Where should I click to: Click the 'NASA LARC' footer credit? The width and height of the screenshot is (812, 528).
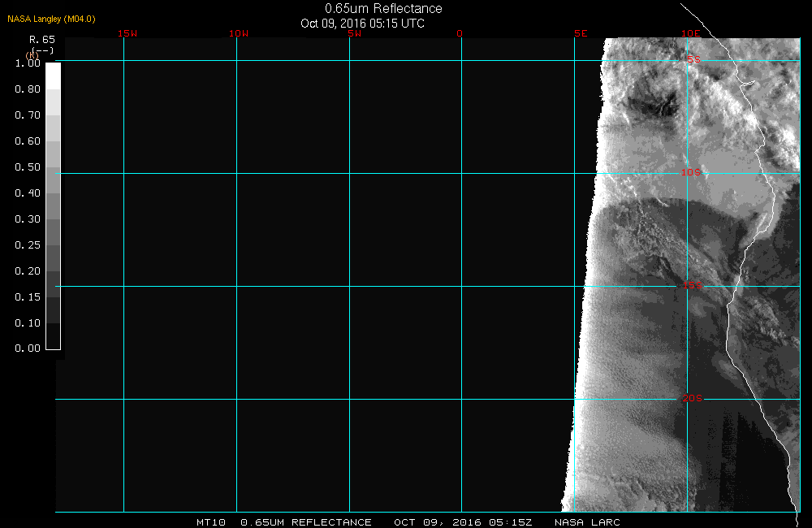point(587,522)
